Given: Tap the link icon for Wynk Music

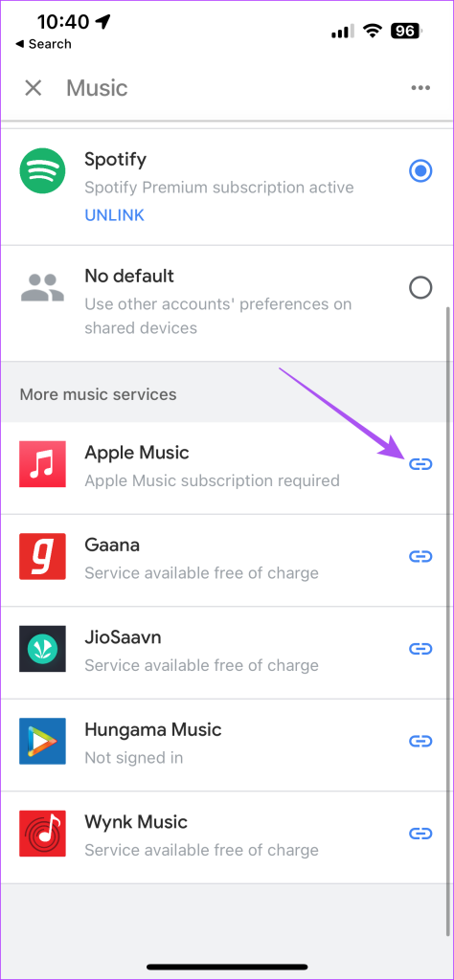Looking at the screenshot, I should click(420, 834).
